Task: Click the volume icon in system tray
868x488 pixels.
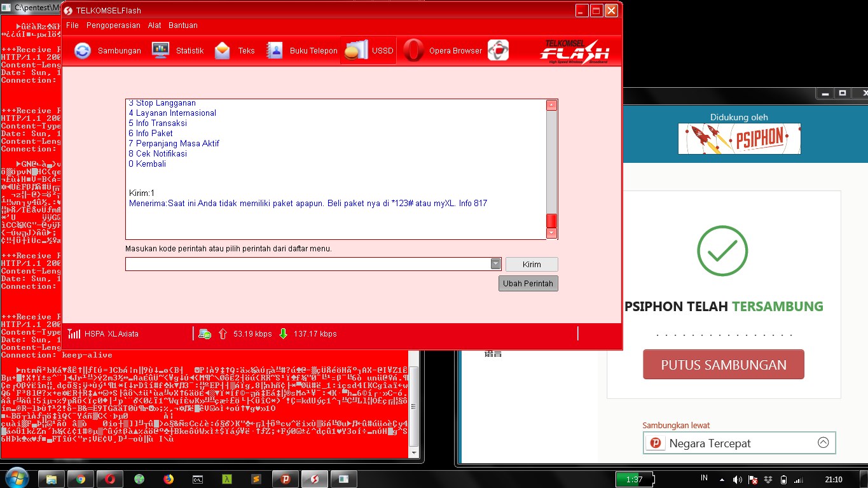Action: point(737,479)
